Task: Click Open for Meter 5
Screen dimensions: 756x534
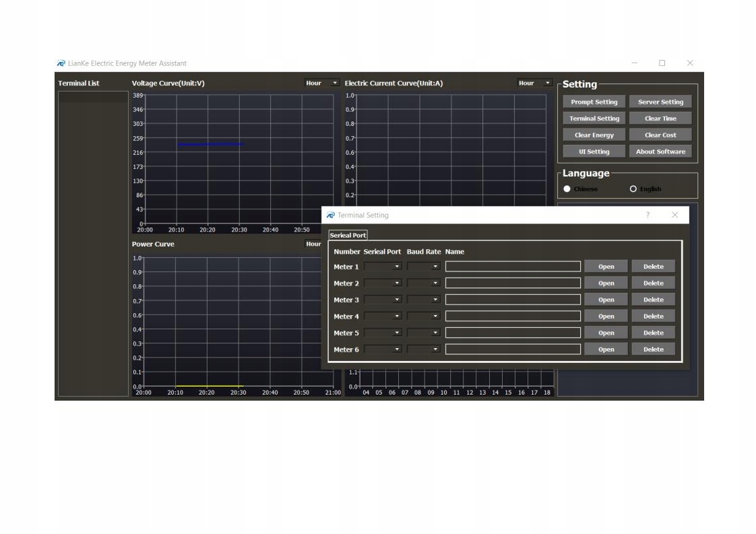Action: 606,333
